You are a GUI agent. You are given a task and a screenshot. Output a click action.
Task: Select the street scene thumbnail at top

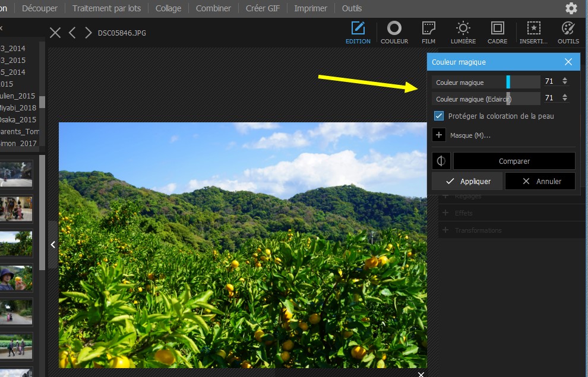pos(16,174)
